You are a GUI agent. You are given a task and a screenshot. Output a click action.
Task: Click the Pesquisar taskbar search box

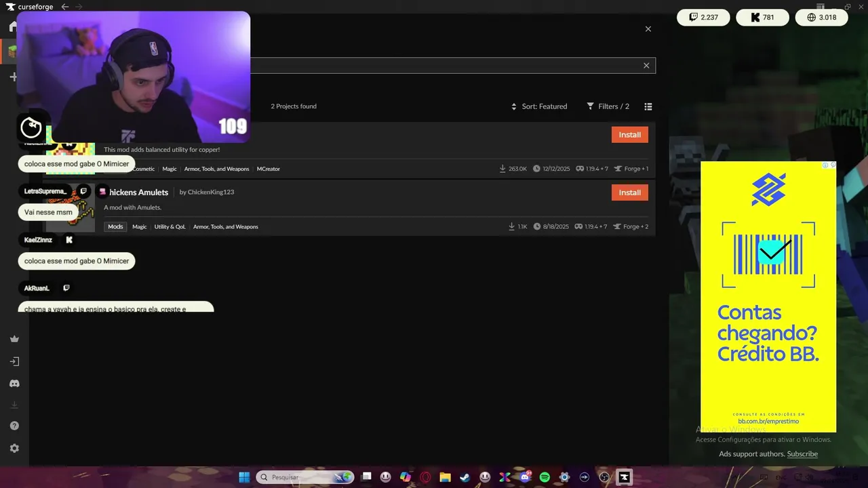[305, 477]
